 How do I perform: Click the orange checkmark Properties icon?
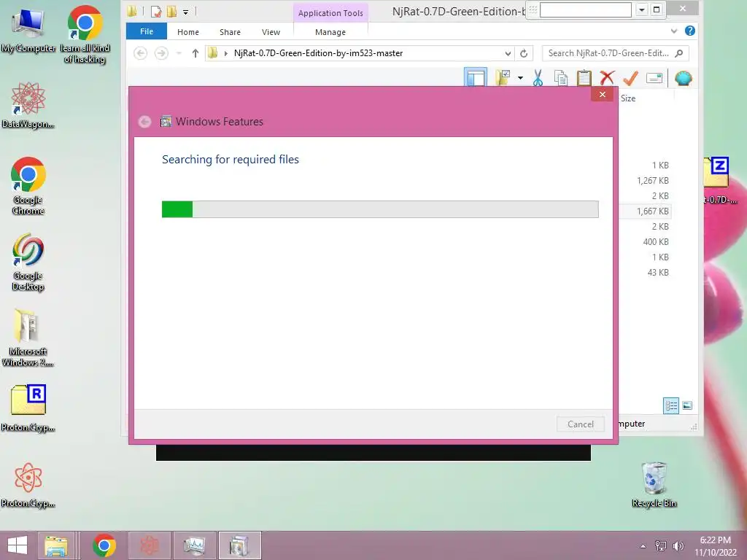pos(630,78)
